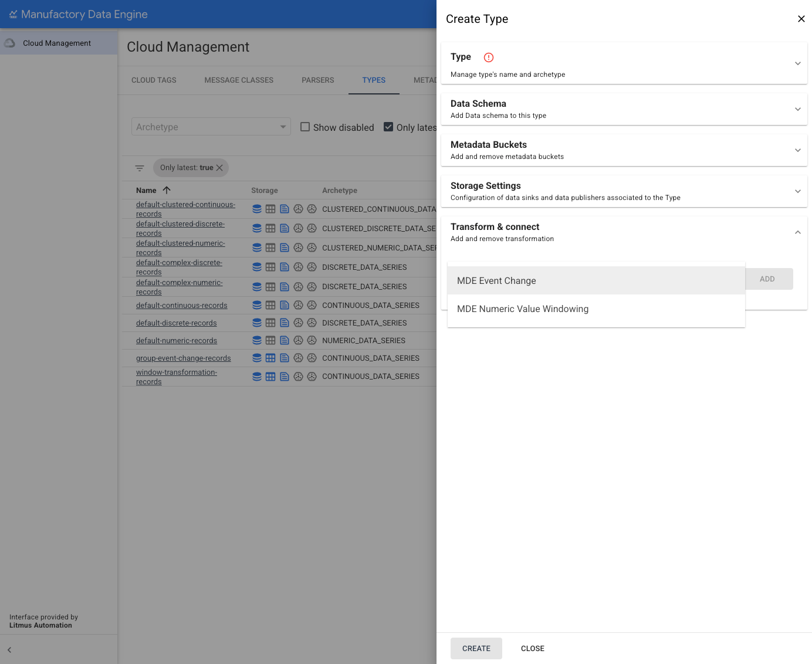The image size is (812, 664).
Task: Click the database storage icon for default-continuous-records
Action: point(257,306)
